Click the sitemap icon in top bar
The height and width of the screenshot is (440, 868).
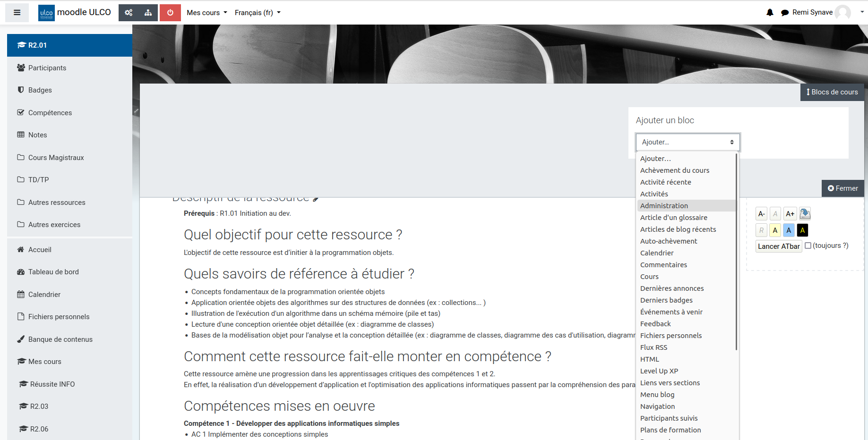pyautogui.click(x=148, y=13)
